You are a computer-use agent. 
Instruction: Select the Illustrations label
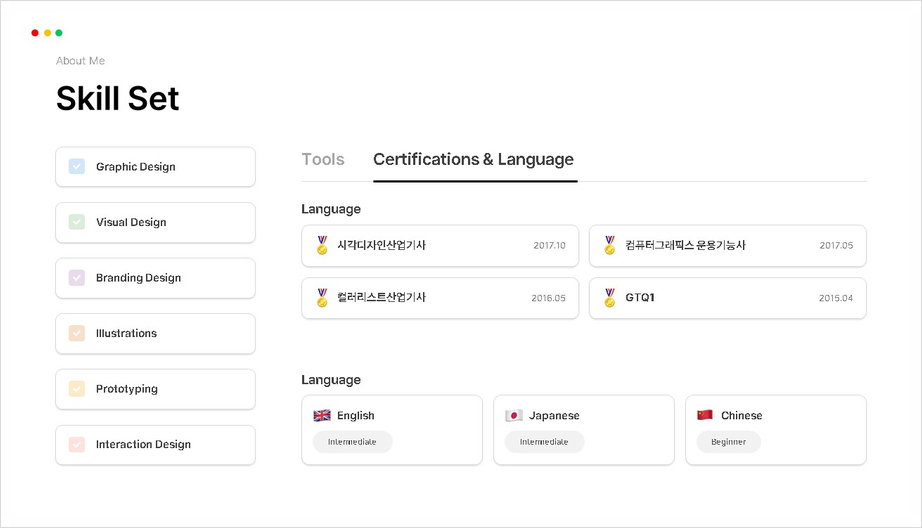click(126, 333)
